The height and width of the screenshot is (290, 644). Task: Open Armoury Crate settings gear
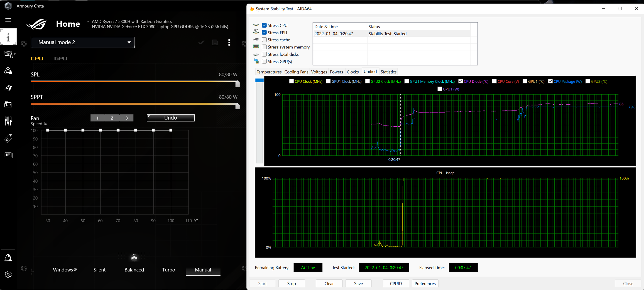(x=8, y=274)
